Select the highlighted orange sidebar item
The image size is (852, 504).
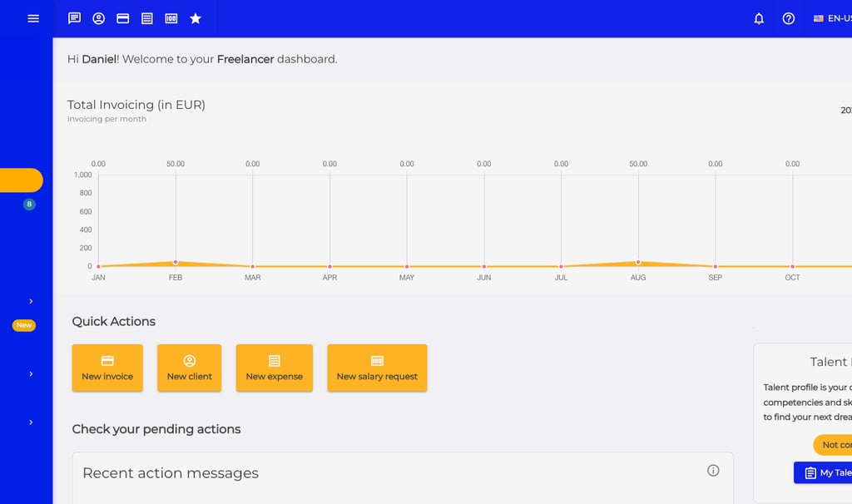click(21, 180)
